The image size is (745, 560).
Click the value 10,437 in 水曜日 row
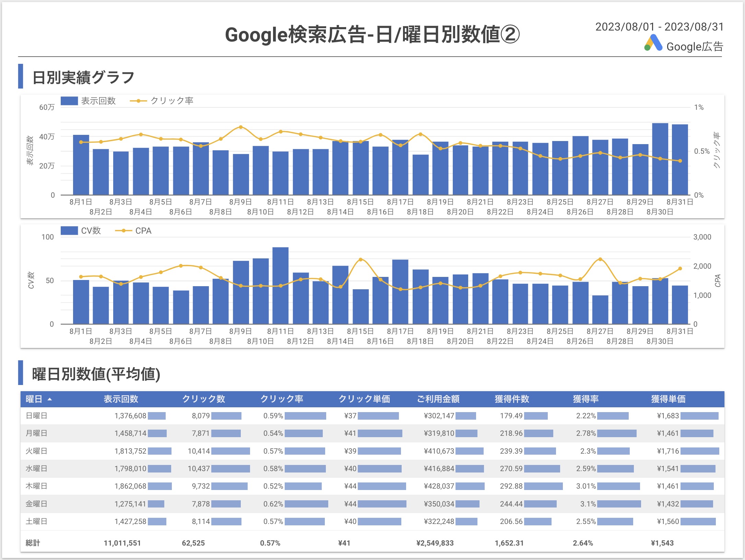(199, 469)
